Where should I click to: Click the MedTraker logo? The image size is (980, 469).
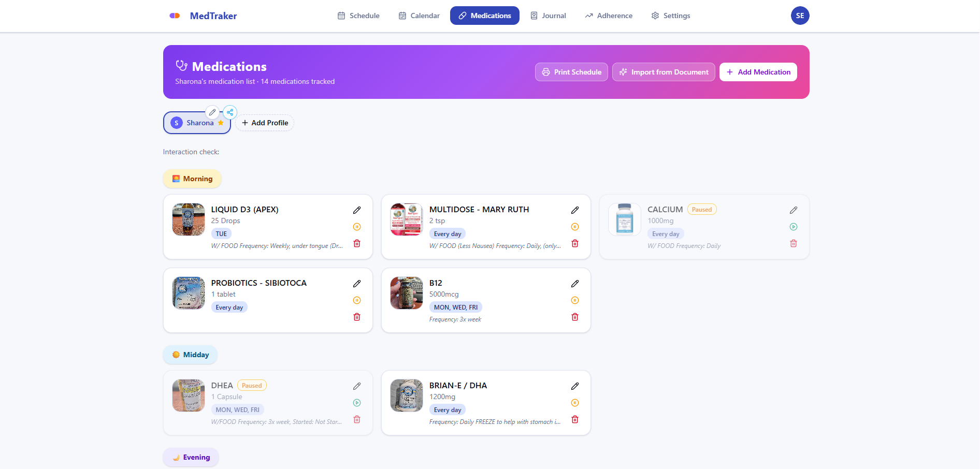(x=203, y=16)
